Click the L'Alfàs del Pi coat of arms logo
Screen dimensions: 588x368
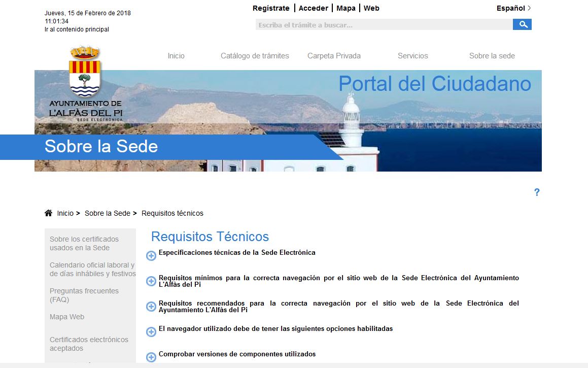(85, 73)
